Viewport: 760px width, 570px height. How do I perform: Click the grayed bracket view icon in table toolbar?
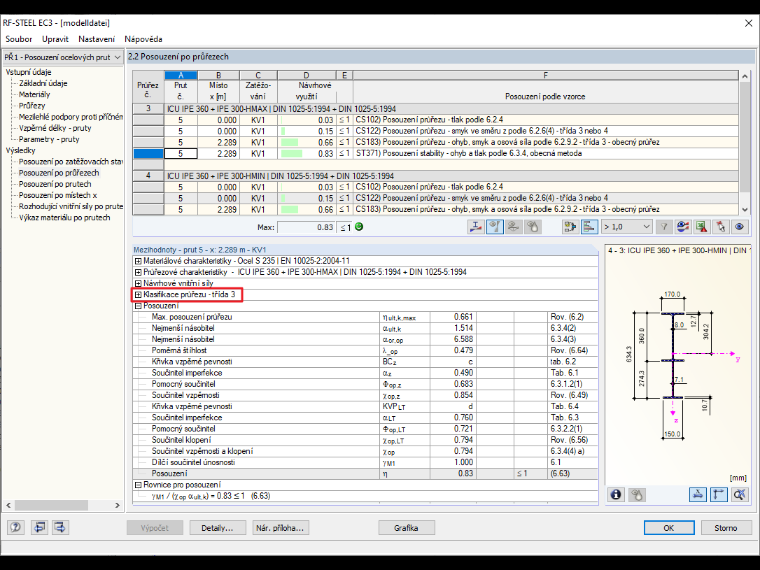coord(513,227)
